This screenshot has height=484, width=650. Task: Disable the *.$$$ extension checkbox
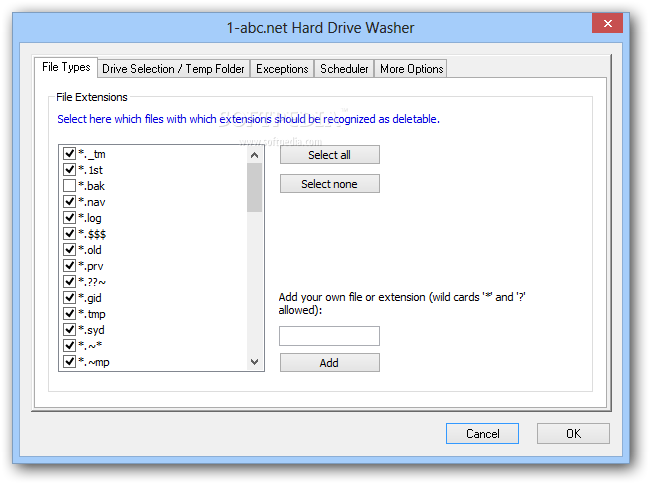pos(69,234)
